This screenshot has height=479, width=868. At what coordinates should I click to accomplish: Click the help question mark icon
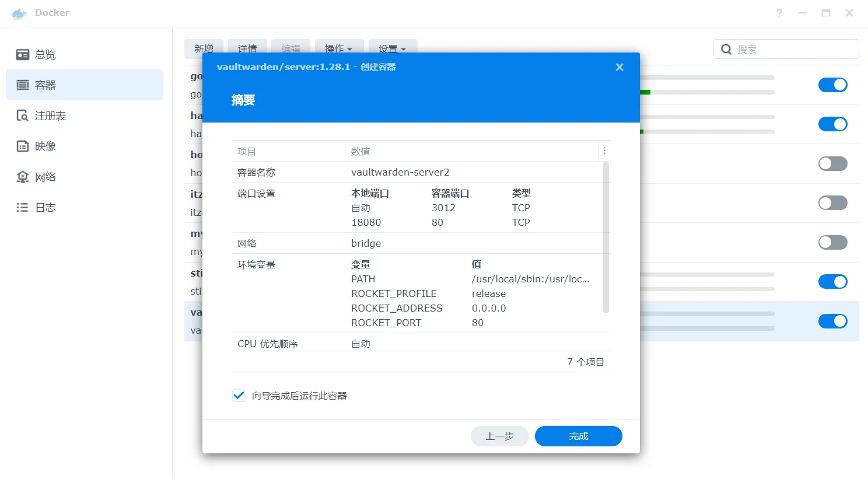[x=779, y=13]
